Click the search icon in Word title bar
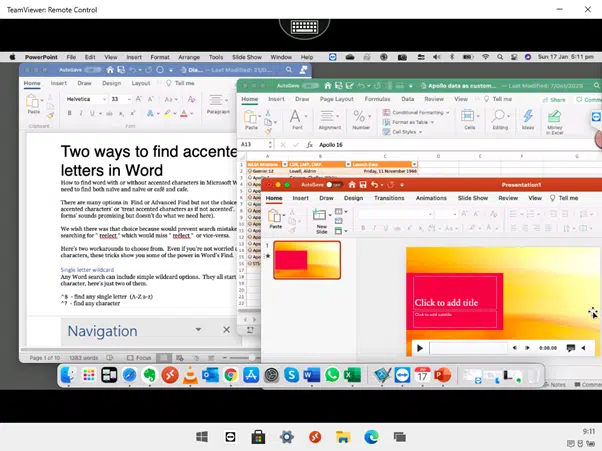The width and height of the screenshot is (602, 451). 289,70
